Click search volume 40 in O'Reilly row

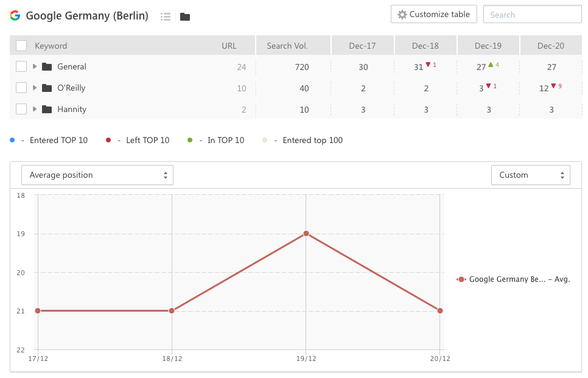304,88
